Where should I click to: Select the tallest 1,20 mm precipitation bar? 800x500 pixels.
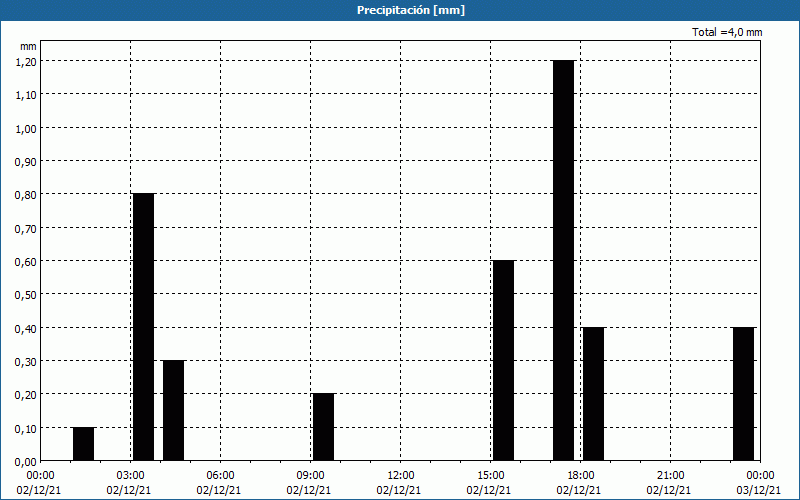pyautogui.click(x=563, y=260)
